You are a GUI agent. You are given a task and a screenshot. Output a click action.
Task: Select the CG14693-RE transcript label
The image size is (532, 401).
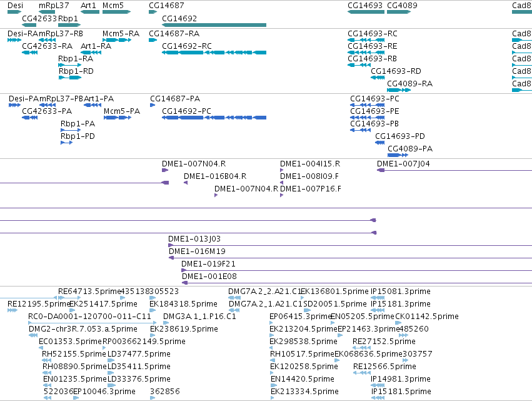[373, 46]
